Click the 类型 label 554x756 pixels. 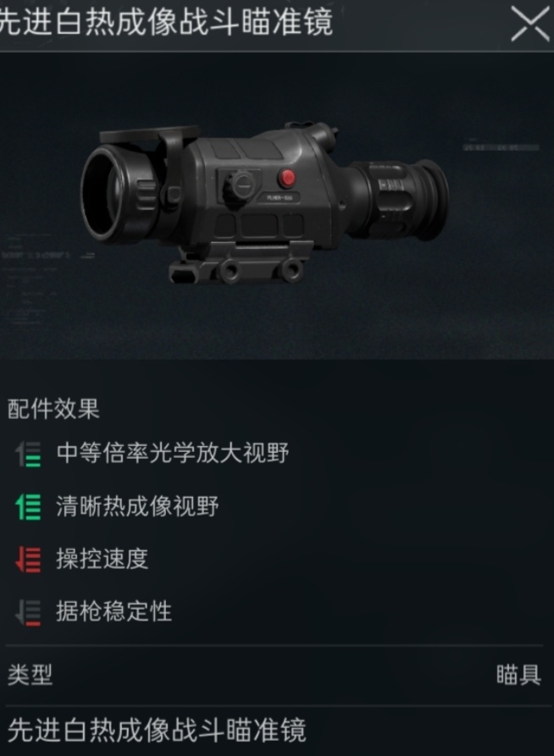click(x=30, y=675)
